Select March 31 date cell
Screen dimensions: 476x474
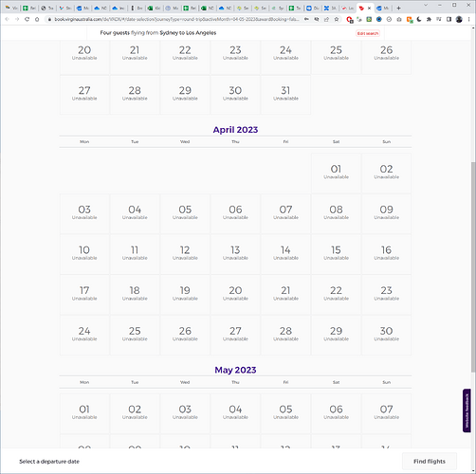coord(285,94)
